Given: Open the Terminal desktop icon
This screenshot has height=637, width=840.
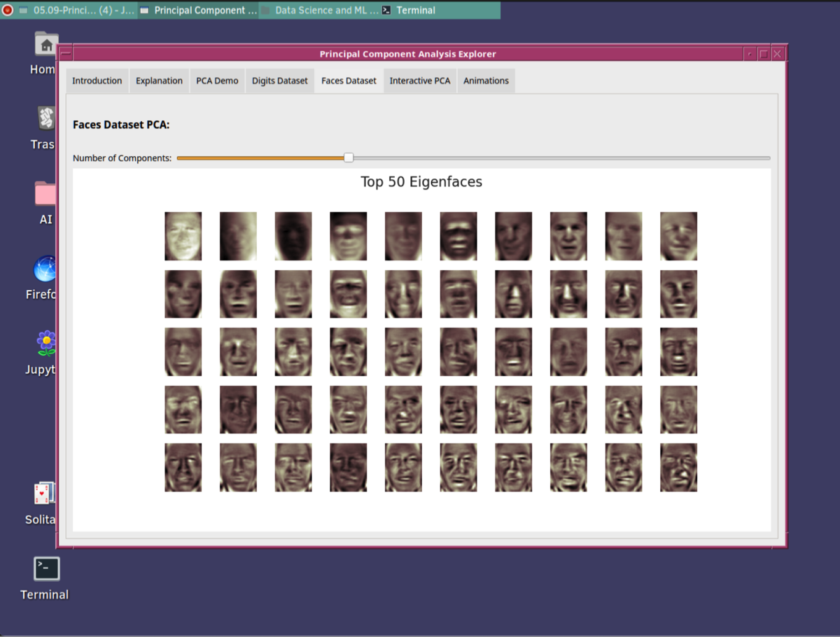Looking at the screenshot, I should [x=46, y=569].
